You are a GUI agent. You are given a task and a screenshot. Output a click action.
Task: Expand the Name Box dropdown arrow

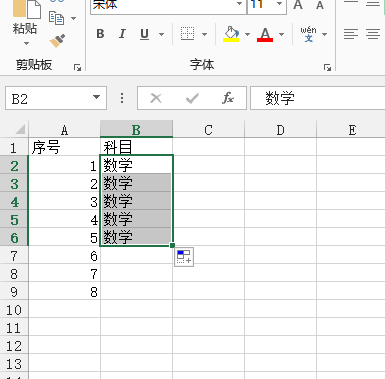pyautogui.click(x=96, y=97)
